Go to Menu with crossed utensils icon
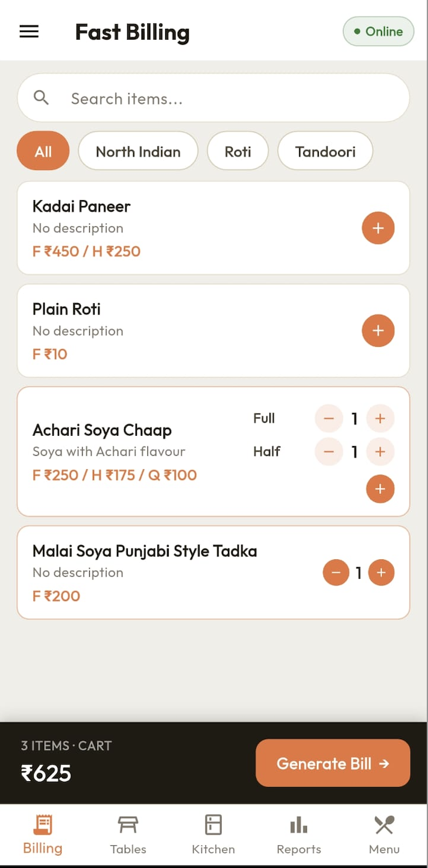 click(x=384, y=835)
